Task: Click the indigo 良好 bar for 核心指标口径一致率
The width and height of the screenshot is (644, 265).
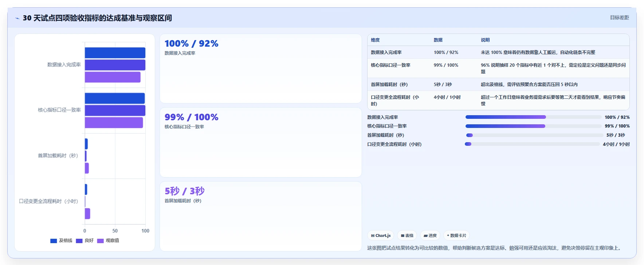Action: (115, 110)
